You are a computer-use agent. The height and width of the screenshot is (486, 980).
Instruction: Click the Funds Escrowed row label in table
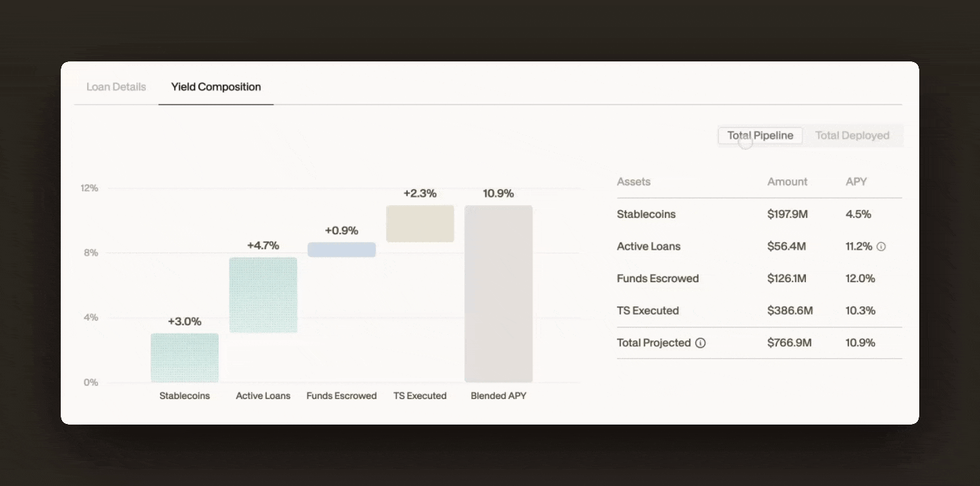point(657,279)
